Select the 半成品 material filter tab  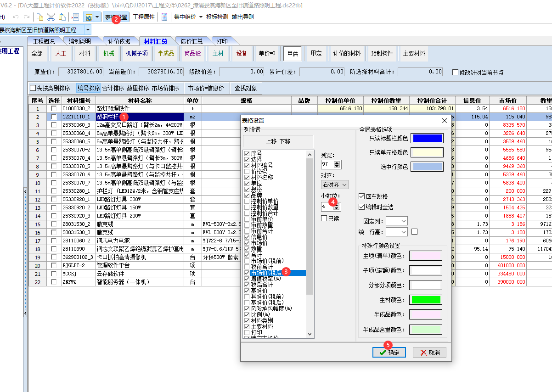166,53
